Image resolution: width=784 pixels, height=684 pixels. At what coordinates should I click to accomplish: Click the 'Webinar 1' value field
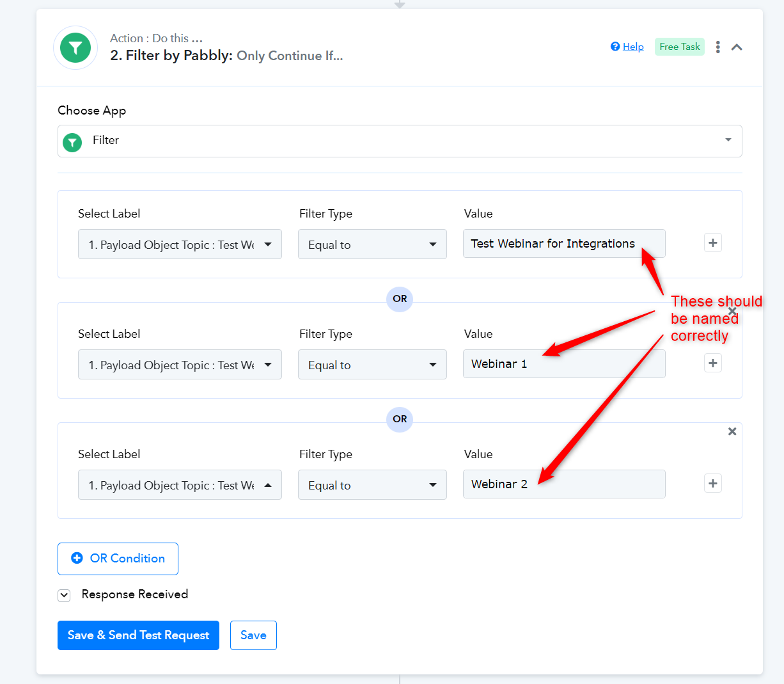(564, 364)
